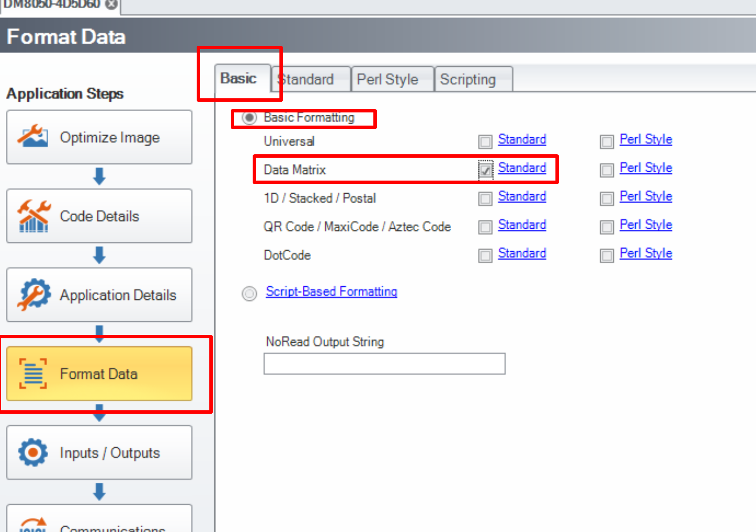Select the Script-Based Formatting radio button
The height and width of the screenshot is (532, 756).
pyautogui.click(x=249, y=294)
